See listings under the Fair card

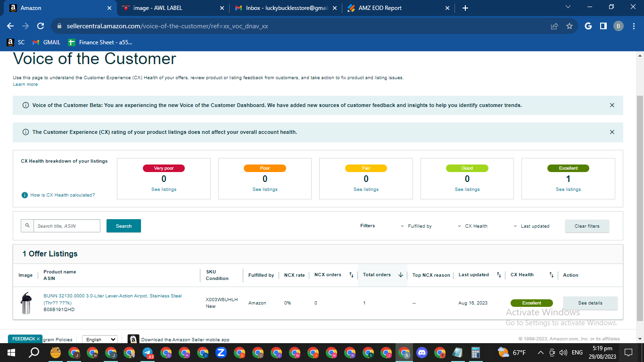click(366, 189)
